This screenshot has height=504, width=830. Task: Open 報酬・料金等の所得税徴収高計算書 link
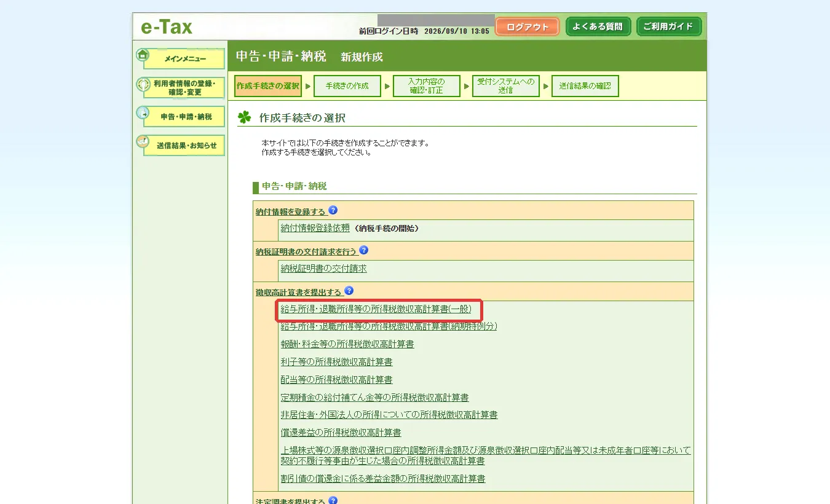(347, 344)
